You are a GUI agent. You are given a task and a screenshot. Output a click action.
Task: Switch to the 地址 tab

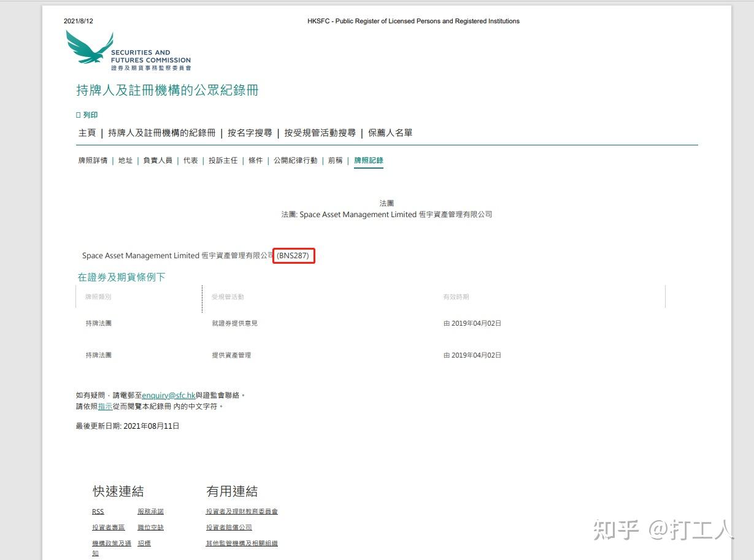point(125,160)
